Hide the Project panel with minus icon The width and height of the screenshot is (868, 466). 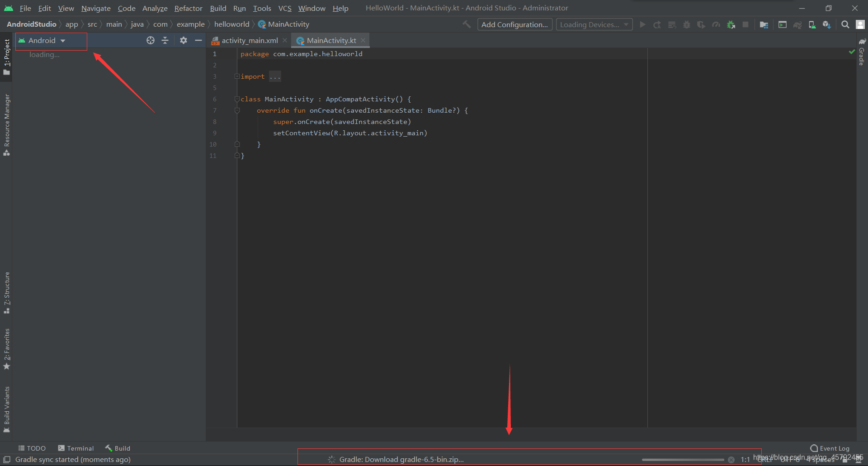pyautogui.click(x=198, y=40)
